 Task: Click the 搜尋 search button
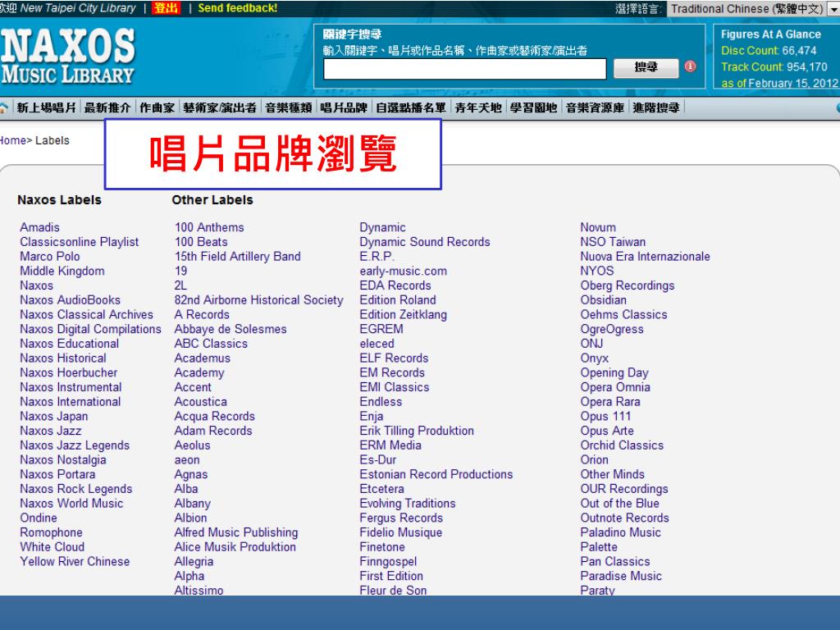click(646, 67)
